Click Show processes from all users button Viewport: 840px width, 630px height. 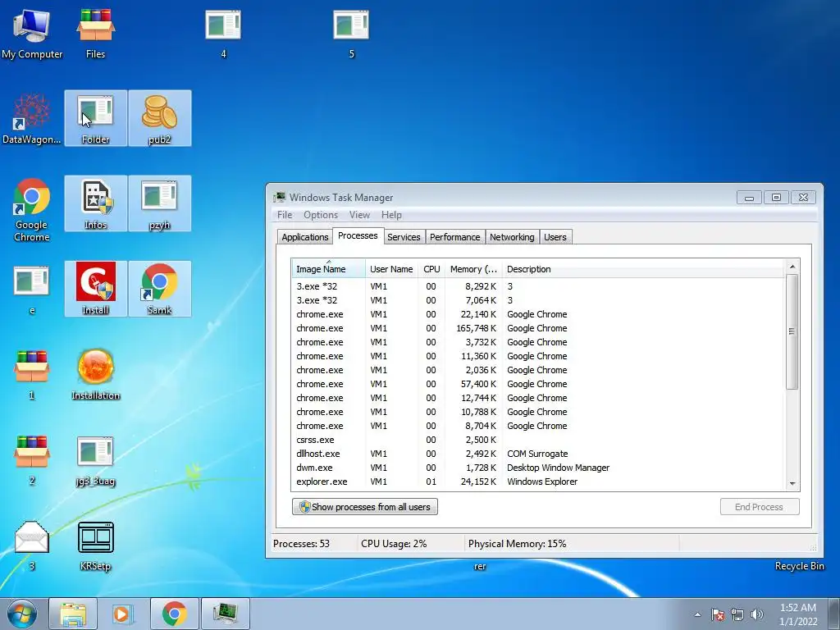(x=365, y=507)
